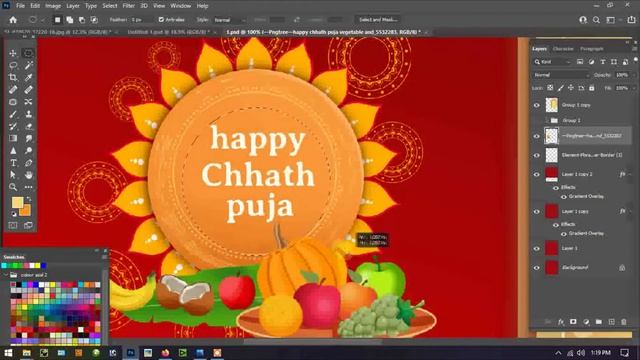640x360 pixels.
Task: Filter layers by pixel layers icon
Action: (580, 62)
